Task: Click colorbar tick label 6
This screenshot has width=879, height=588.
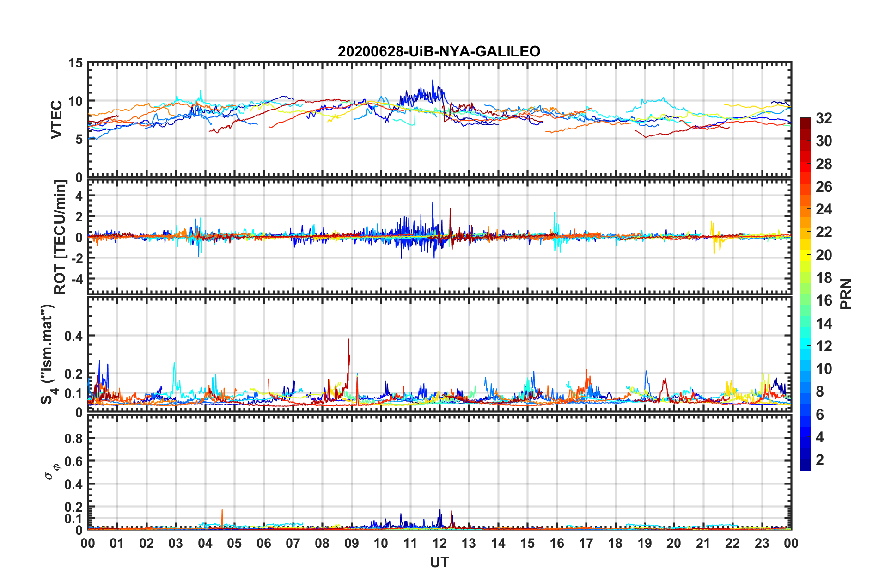Action: [x=820, y=415]
